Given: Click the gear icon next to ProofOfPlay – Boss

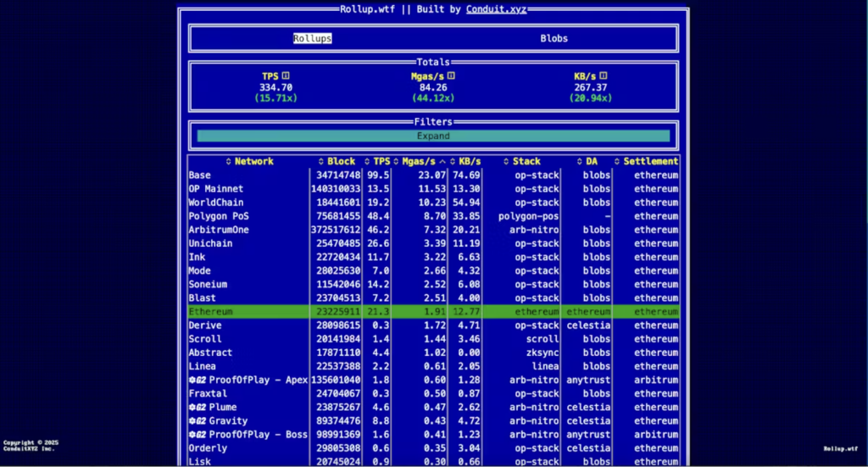Looking at the screenshot, I should [193, 434].
